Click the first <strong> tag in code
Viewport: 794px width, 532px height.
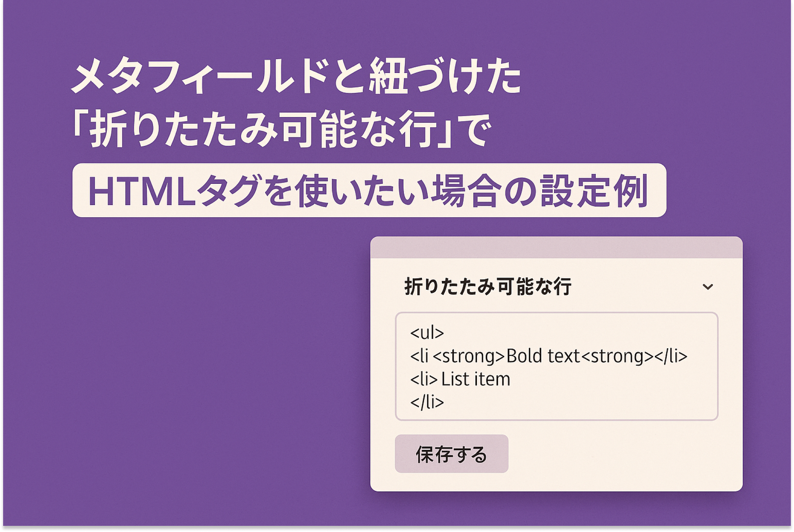pos(469,356)
